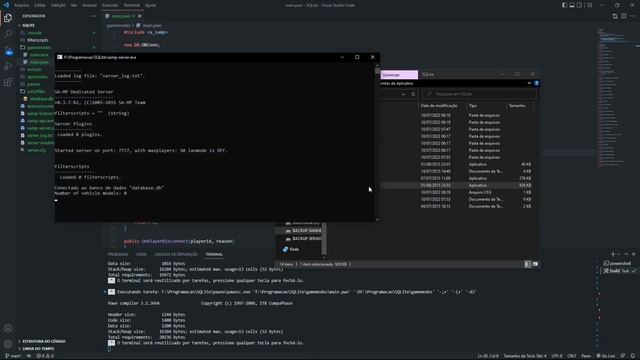Open File Explorer help icon
The height and width of the screenshot is (360, 640).
[x=536, y=83]
